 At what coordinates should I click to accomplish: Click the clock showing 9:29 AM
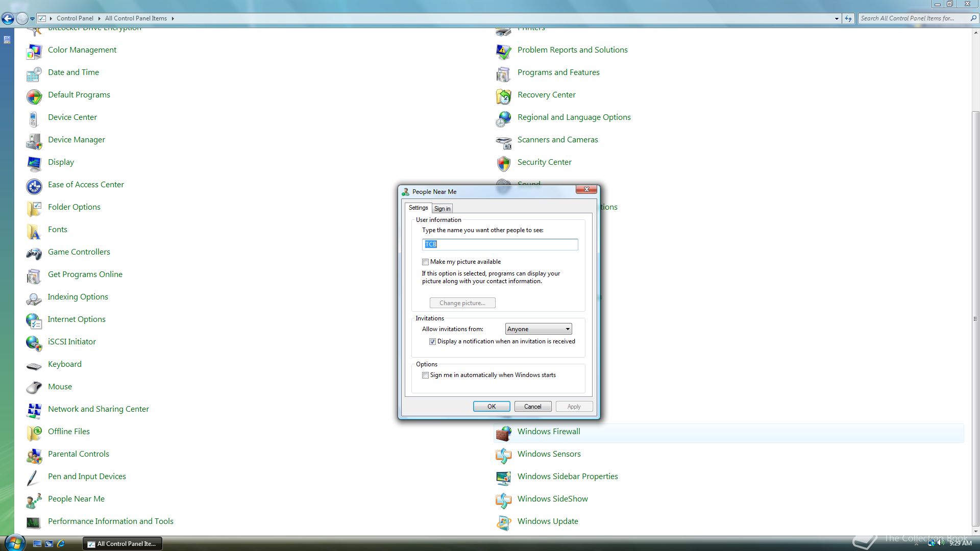[960, 543]
